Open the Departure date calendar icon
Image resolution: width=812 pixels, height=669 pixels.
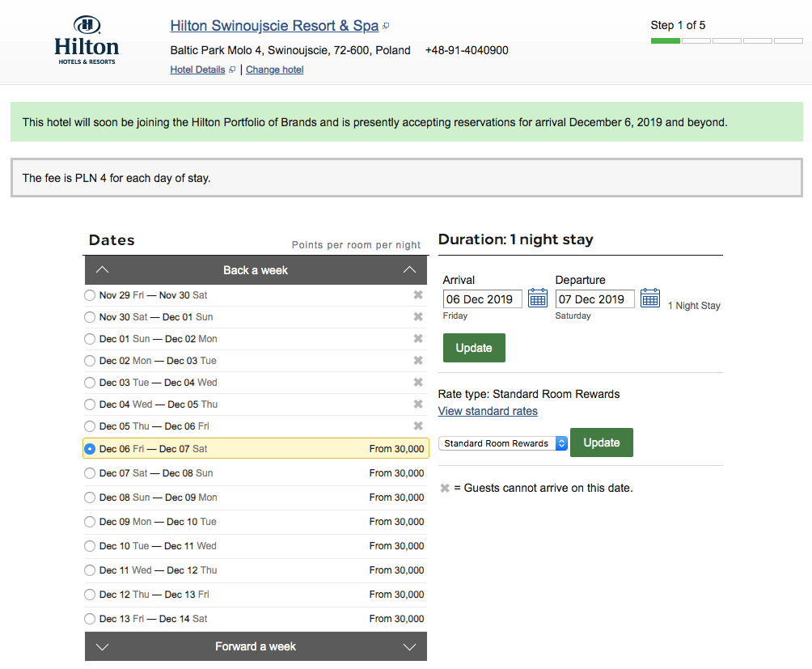coord(650,299)
